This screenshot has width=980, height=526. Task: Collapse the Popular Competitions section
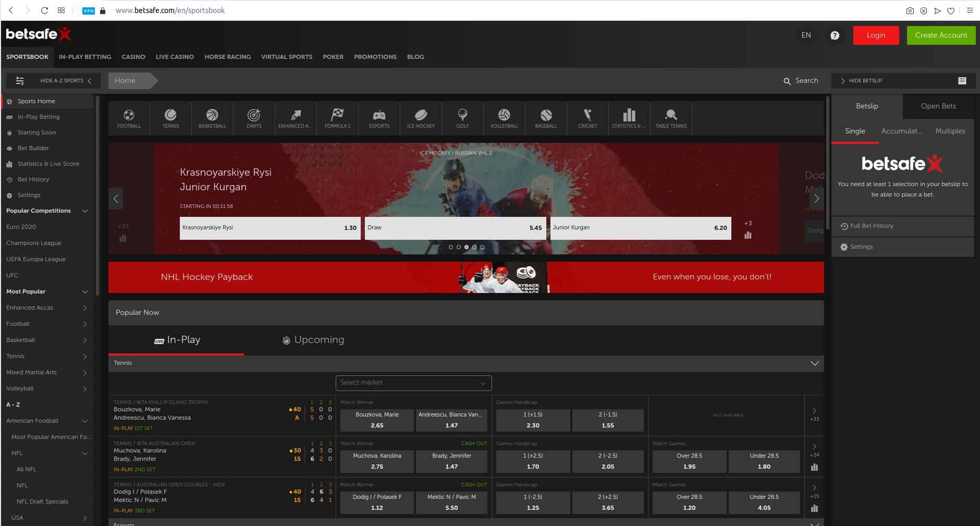(x=84, y=211)
